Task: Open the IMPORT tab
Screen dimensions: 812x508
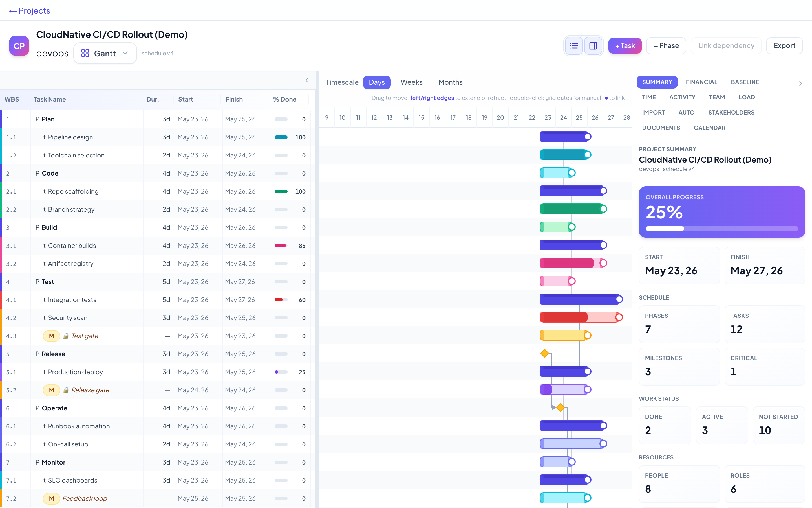Action: (x=653, y=113)
